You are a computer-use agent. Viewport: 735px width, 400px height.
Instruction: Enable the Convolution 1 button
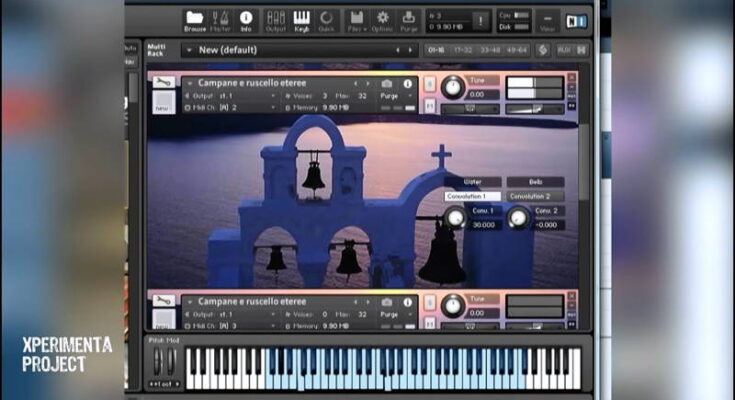[472, 196]
